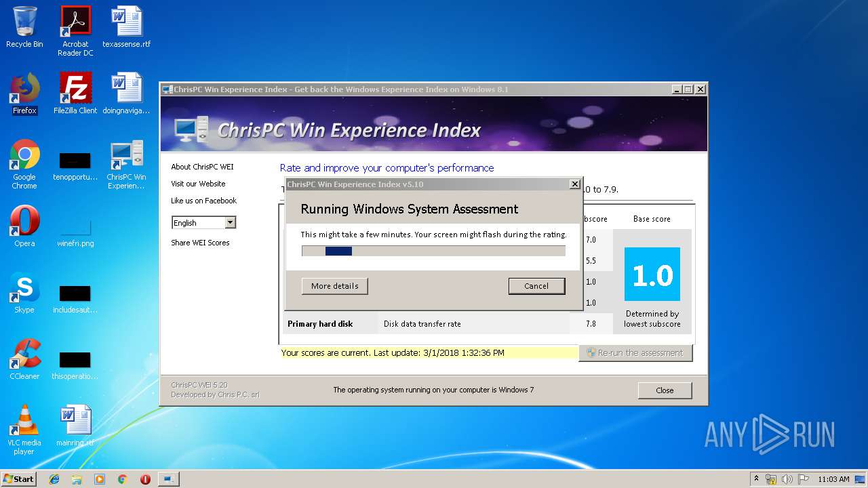
Task: Click volume speaker tray icon
Action: [787, 479]
